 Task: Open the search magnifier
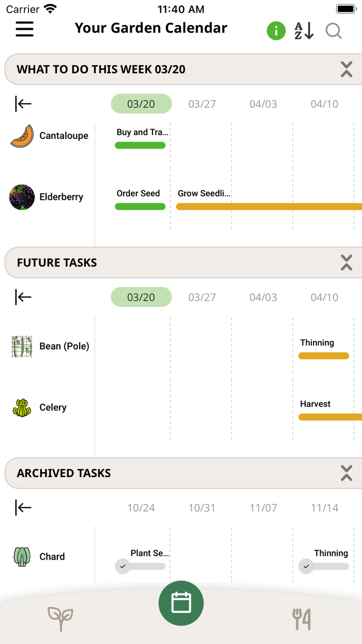pos(334,31)
